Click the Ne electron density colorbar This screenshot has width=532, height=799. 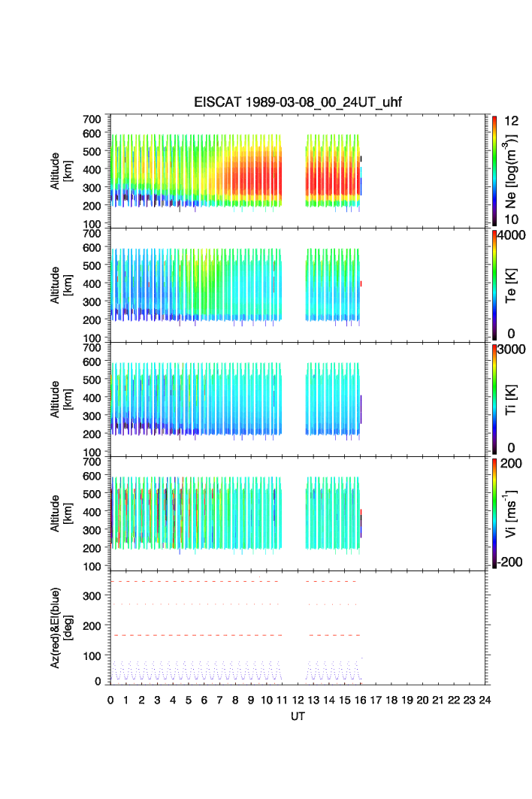click(x=494, y=170)
